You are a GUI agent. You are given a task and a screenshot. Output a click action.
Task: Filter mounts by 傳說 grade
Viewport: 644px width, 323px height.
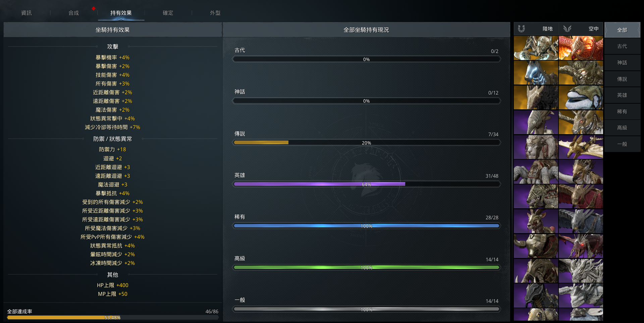(622, 79)
